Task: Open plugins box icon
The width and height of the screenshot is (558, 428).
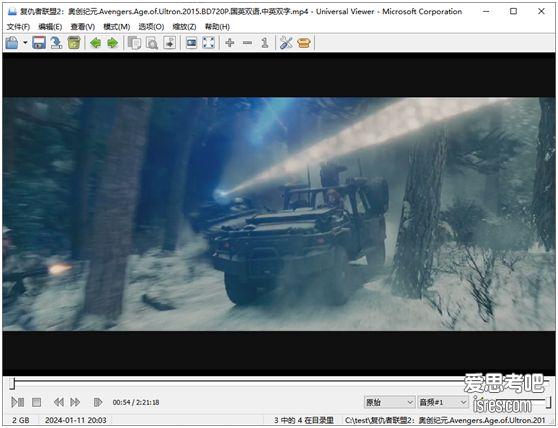Action: [x=304, y=43]
